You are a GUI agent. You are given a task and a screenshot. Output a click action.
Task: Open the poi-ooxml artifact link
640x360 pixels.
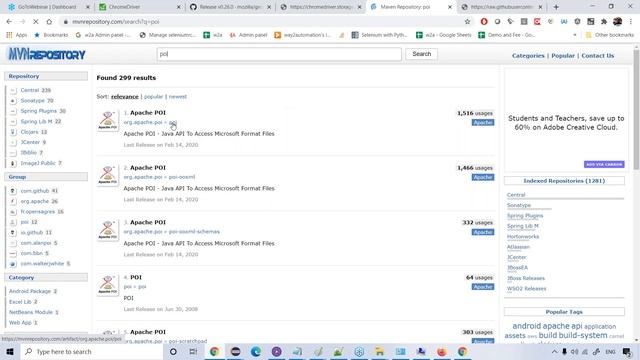[x=182, y=177]
